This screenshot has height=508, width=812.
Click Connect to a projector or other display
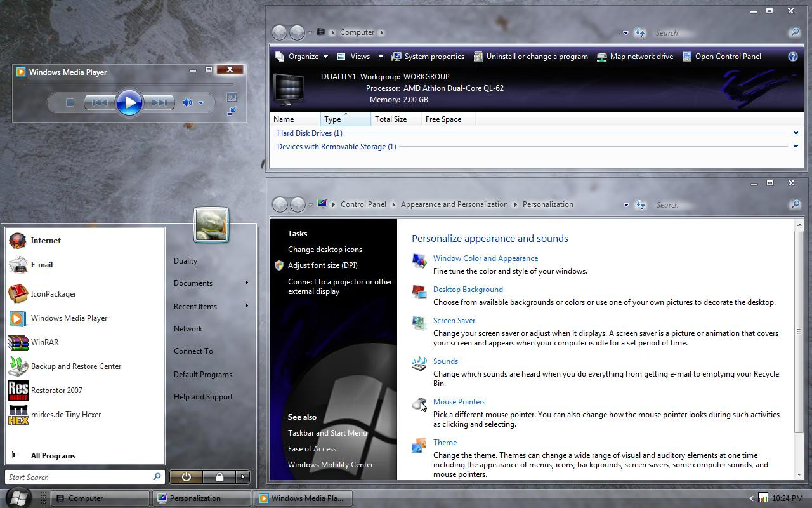point(340,286)
